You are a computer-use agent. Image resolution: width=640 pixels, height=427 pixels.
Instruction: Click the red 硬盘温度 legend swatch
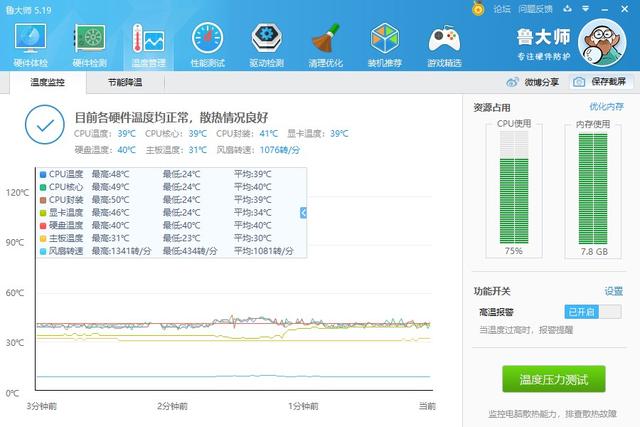point(43,226)
